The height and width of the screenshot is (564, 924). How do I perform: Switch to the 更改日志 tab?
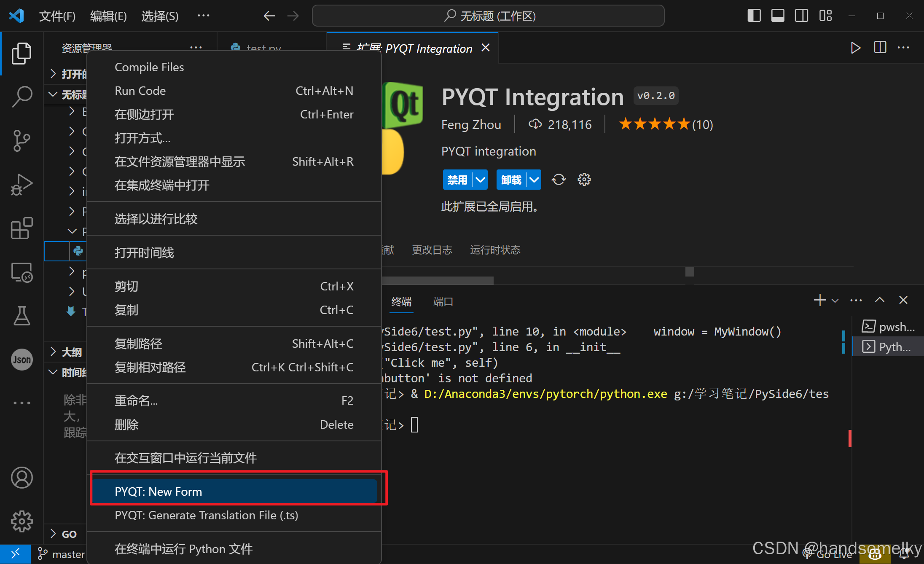click(432, 250)
